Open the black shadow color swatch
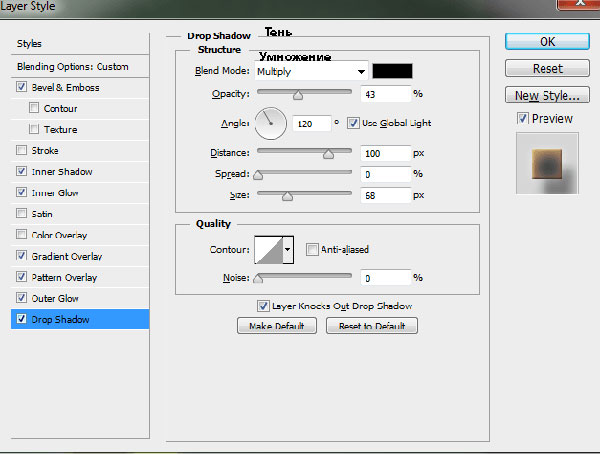Image resolution: width=600 pixels, height=454 pixels. (x=392, y=71)
